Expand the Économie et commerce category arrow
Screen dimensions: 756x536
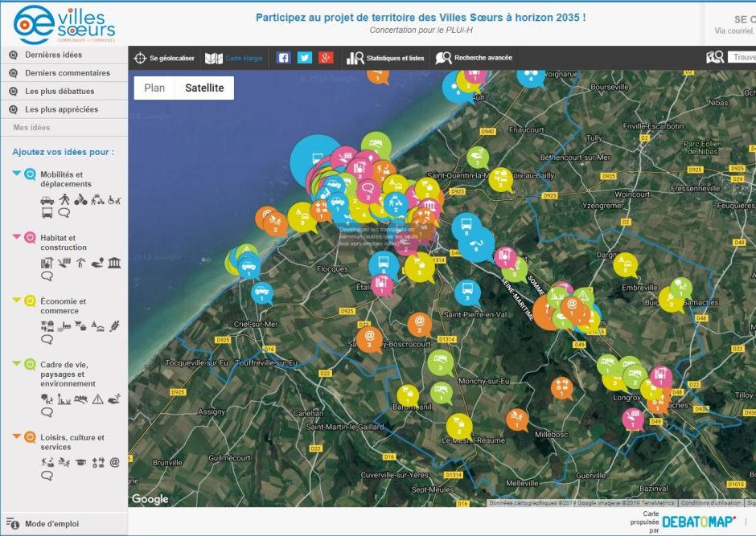point(17,300)
